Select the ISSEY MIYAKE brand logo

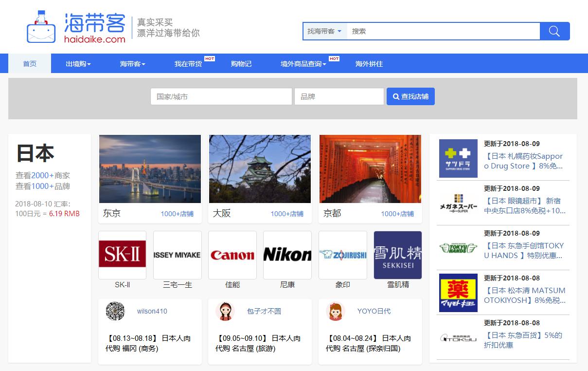(x=177, y=255)
